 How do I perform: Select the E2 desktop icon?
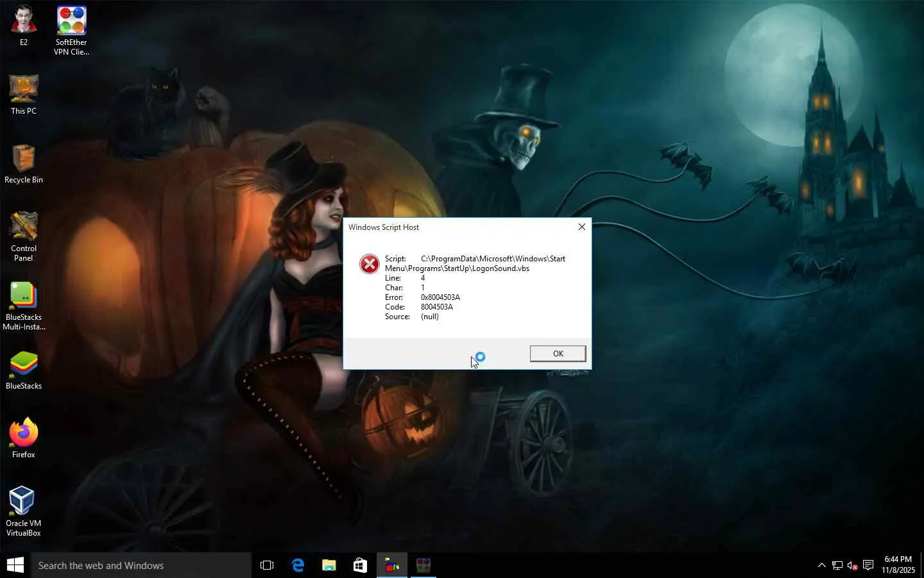(x=24, y=26)
